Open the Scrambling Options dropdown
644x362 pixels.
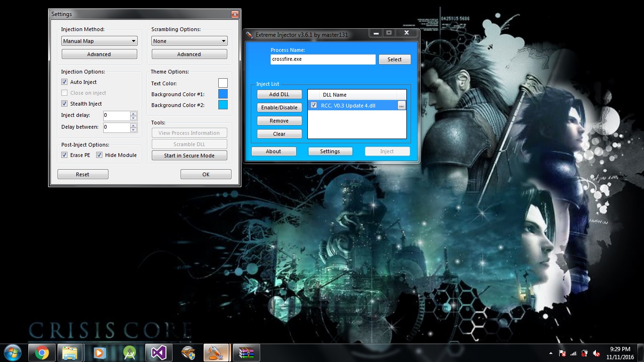point(190,41)
